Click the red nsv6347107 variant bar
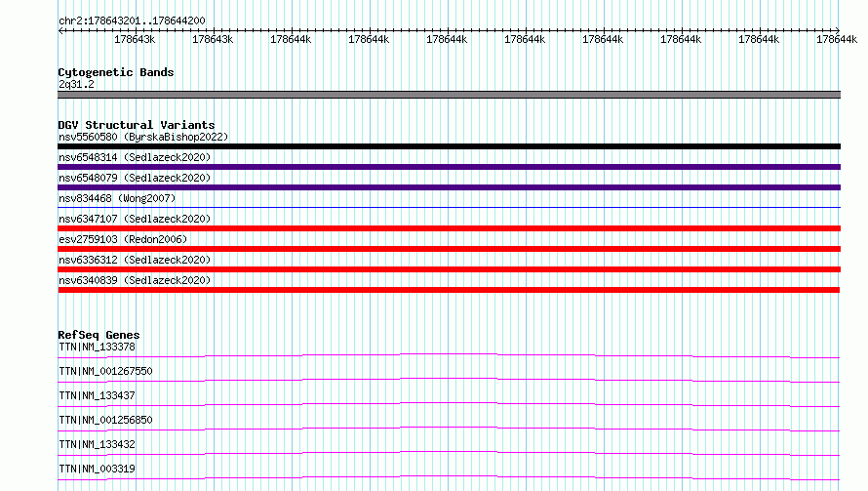868x491 pixels. point(449,228)
